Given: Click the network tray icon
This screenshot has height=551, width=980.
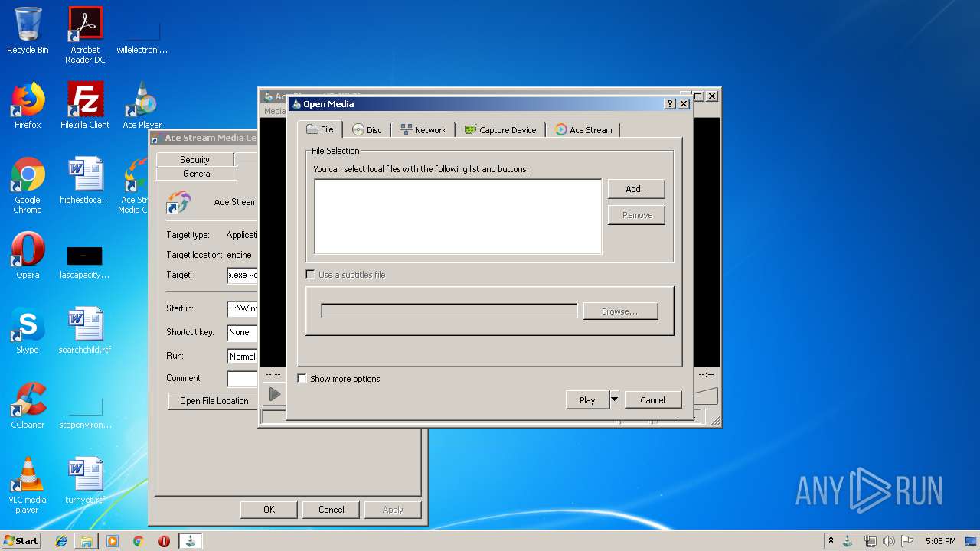Looking at the screenshot, I should (x=870, y=541).
